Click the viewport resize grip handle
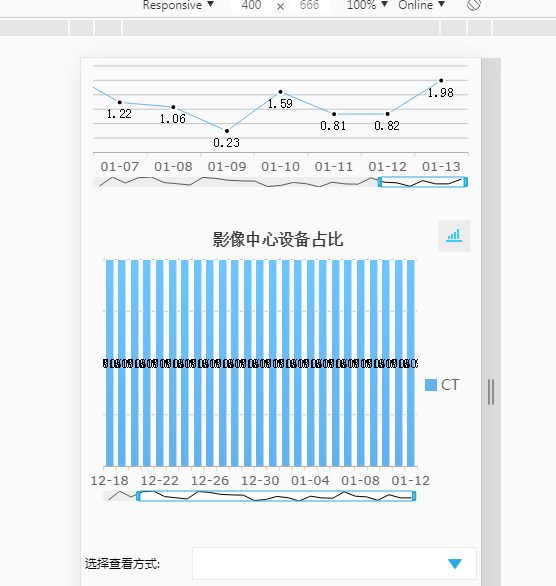The height and width of the screenshot is (586, 556). coord(491,392)
